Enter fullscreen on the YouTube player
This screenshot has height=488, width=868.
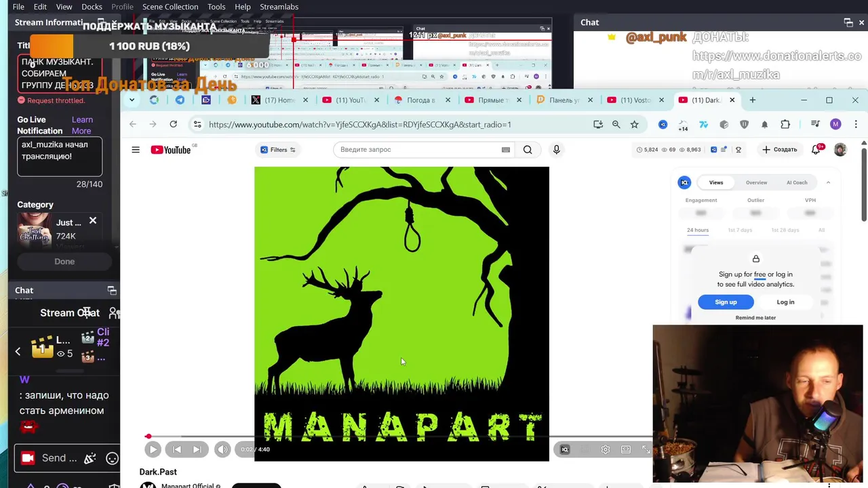point(646,449)
